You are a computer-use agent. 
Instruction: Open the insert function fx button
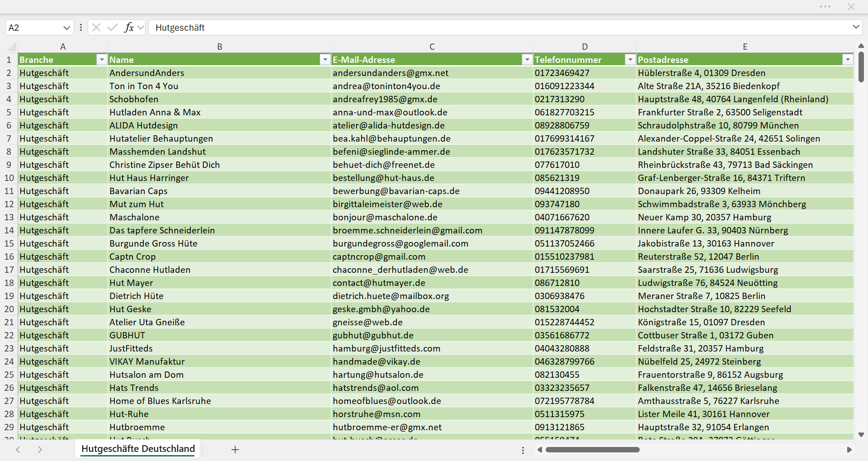pos(129,28)
